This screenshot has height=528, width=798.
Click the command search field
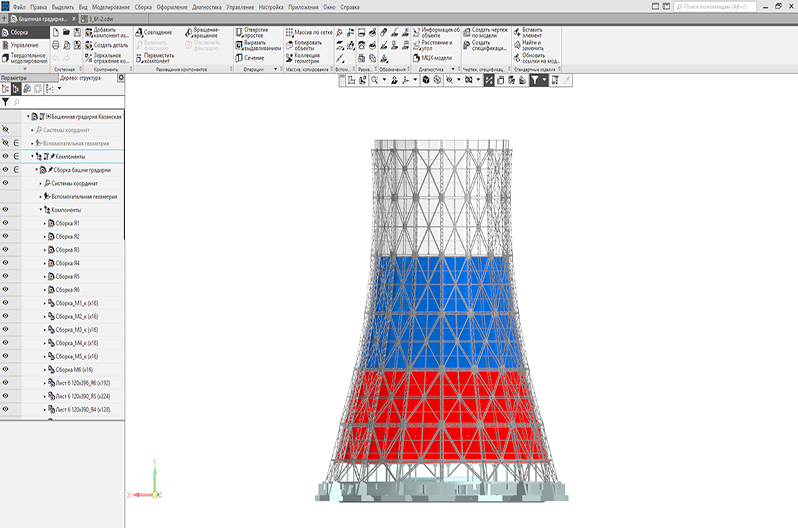[x=735, y=6]
